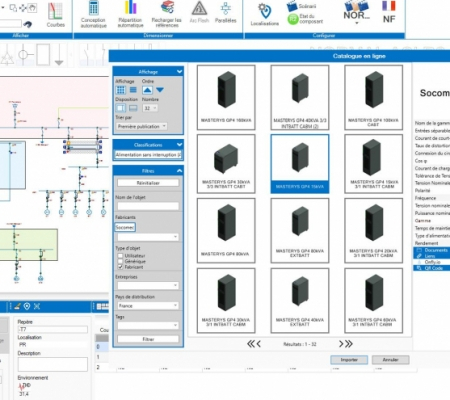Screen dimensions: 450x400
Task: Open the Liens section
Action: tap(432, 256)
